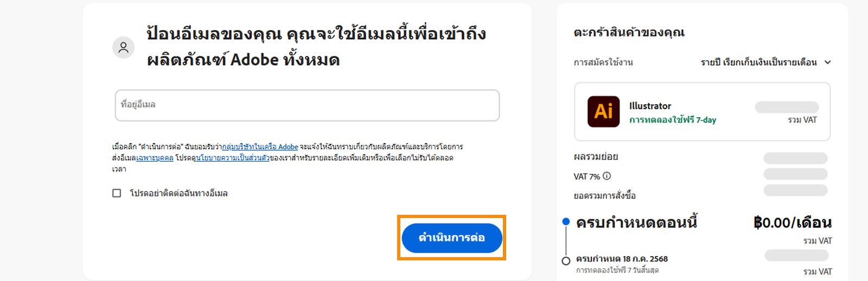Click the Illustrator Ai app icon
Viewport: 868px width, 281px height.
603,112
